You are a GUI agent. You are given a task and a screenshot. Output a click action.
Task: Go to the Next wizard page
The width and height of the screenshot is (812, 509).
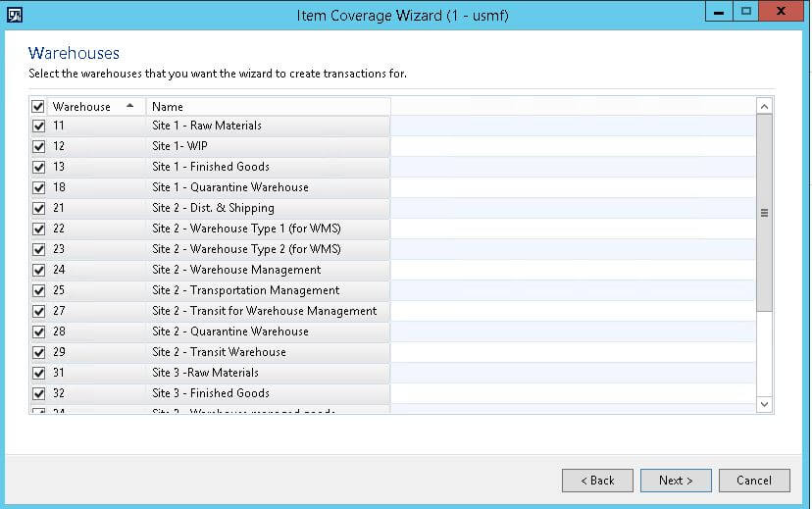(676, 481)
